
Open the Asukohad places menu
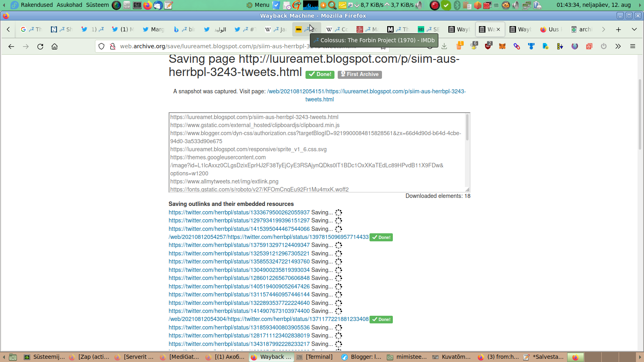(69, 5)
